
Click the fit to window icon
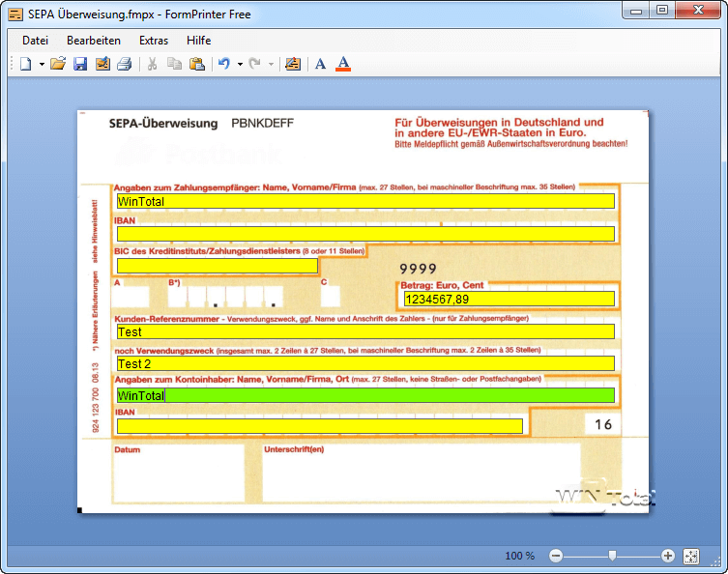(691, 556)
